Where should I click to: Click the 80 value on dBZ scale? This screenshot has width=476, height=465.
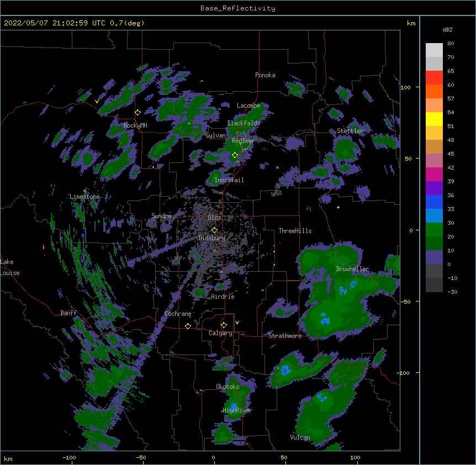click(x=451, y=44)
